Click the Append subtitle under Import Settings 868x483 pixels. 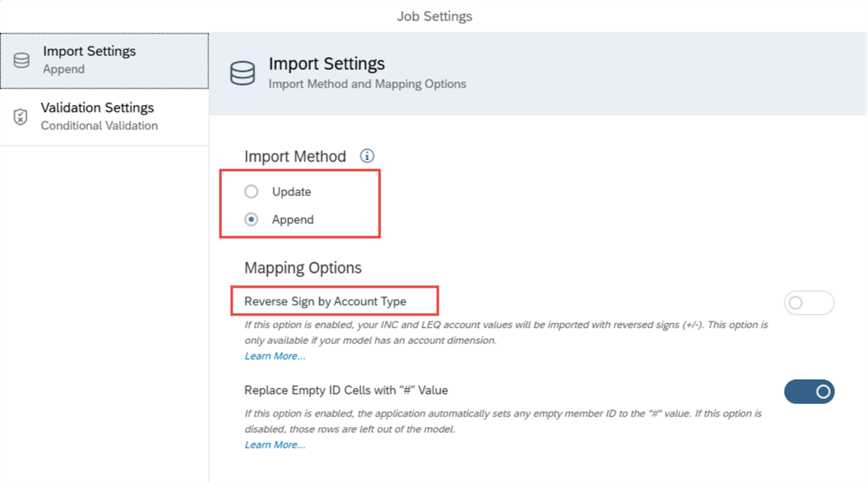[x=63, y=69]
